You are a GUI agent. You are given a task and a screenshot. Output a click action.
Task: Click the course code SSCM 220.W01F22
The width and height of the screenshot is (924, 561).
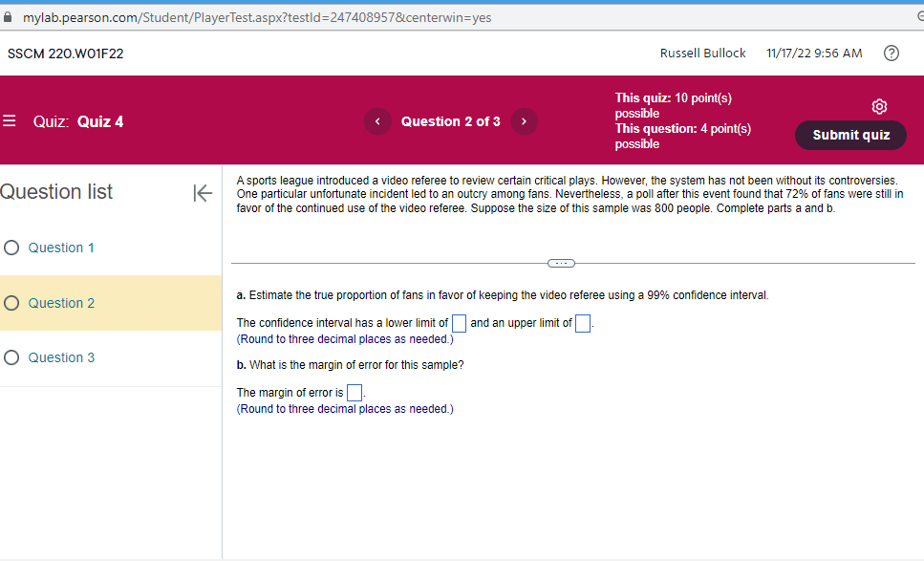[x=65, y=54]
